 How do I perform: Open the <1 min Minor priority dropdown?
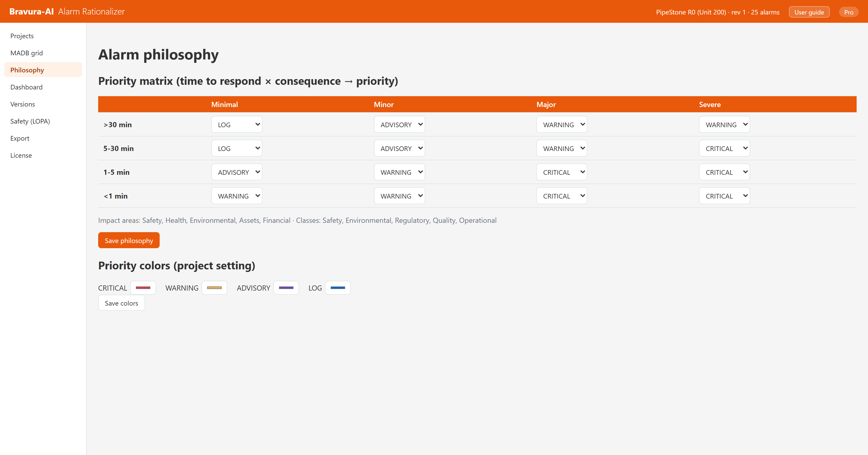click(399, 196)
